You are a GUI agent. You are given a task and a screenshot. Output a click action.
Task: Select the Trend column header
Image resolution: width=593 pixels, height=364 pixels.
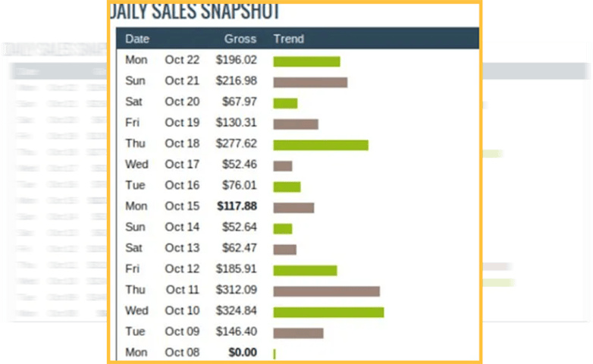288,39
